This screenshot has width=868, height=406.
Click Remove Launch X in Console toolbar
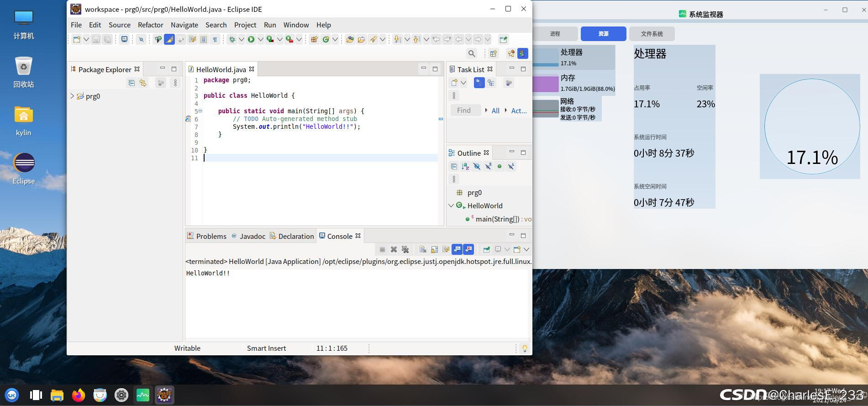click(394, 249)
